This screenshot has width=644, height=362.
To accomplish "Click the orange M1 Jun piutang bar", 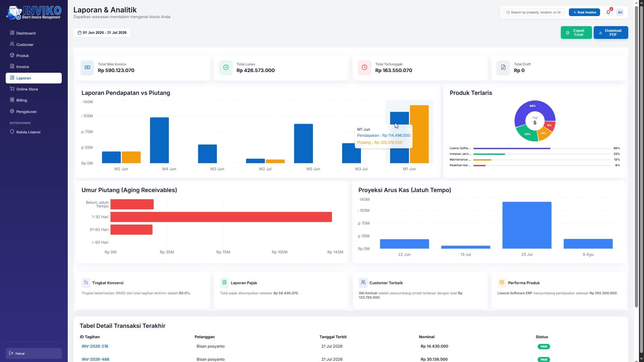I will [419, 134].
